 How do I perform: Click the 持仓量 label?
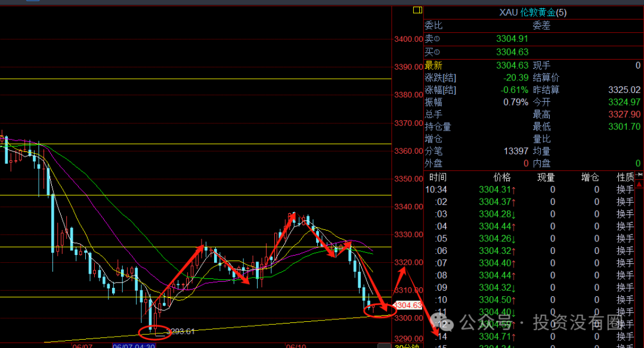[438, 127]
